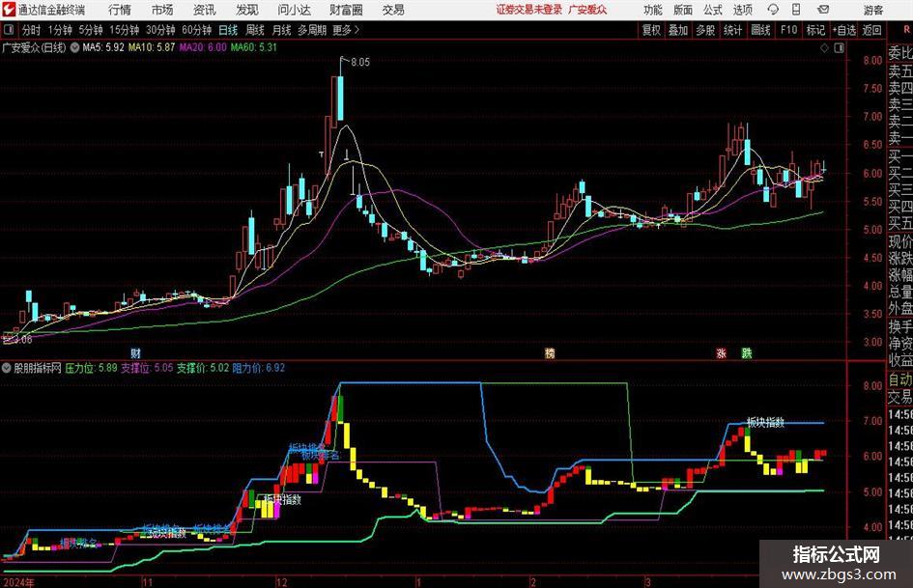Open the mail message icon

[x=823, y=10]
